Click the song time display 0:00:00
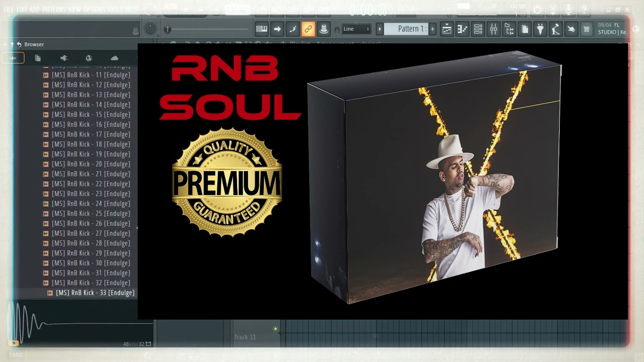This screenshot has height=362, width=644. (368, 10)
